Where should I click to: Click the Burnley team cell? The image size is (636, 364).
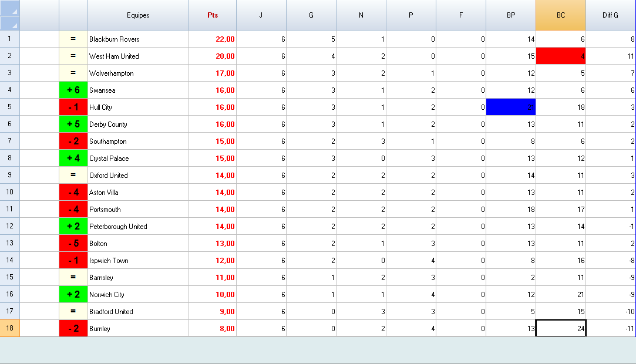138,329
